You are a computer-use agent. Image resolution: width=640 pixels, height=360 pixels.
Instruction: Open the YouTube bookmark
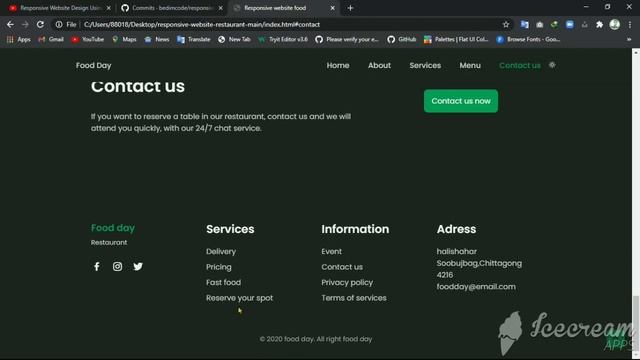click(87, 39)
